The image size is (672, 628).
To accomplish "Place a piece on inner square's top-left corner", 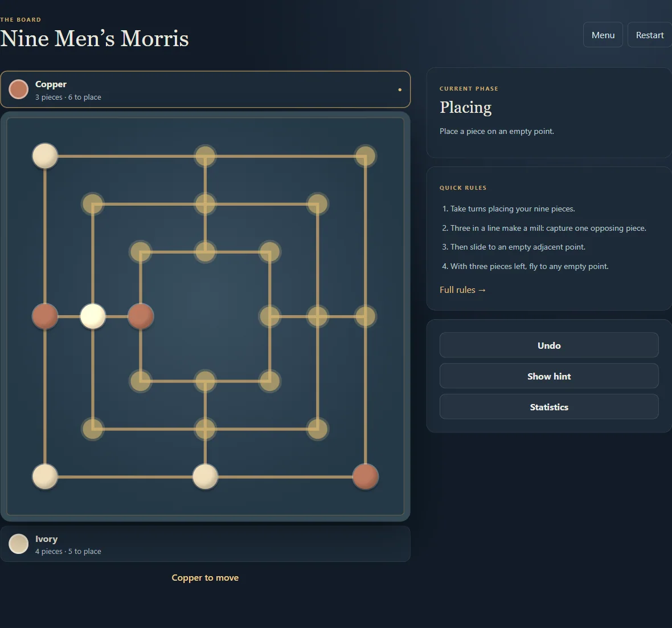I will coord(141,252).
